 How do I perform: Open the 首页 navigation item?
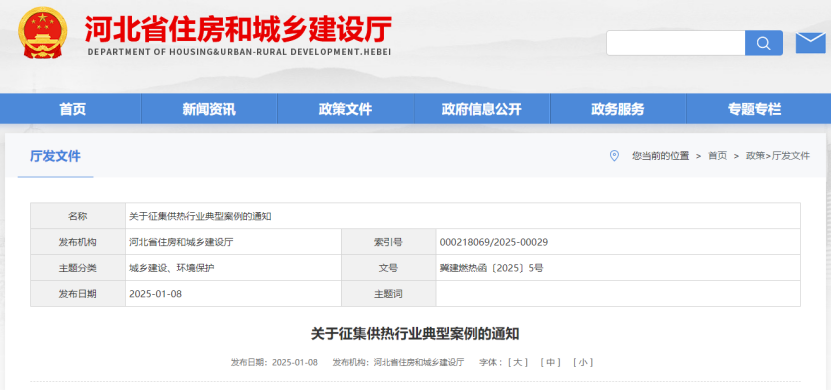pyautogui.click(x=73, y=109)
